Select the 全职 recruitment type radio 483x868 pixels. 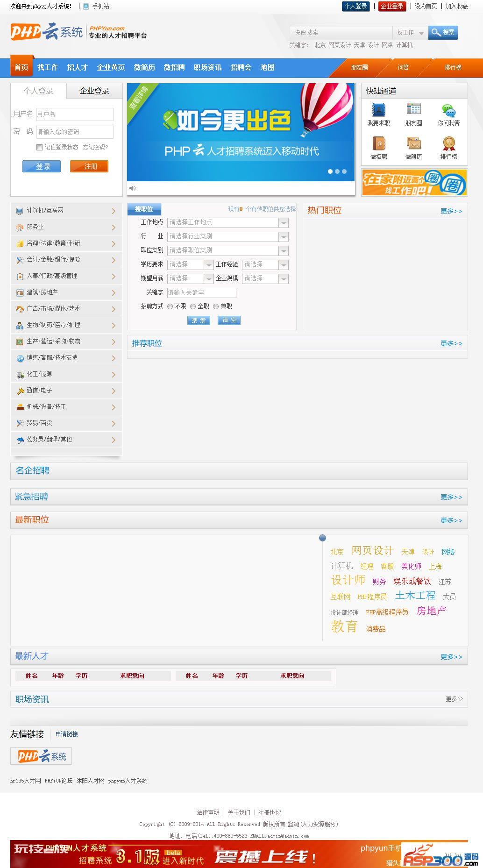point(193,306)
